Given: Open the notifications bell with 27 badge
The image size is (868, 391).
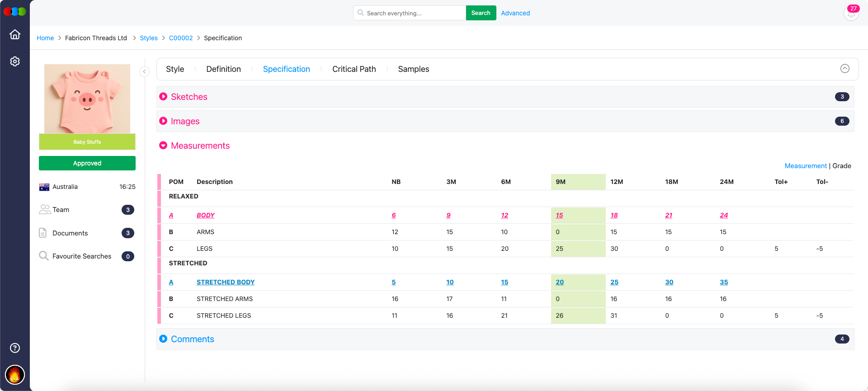Looking at the screenshot, I should coord(851,13).
